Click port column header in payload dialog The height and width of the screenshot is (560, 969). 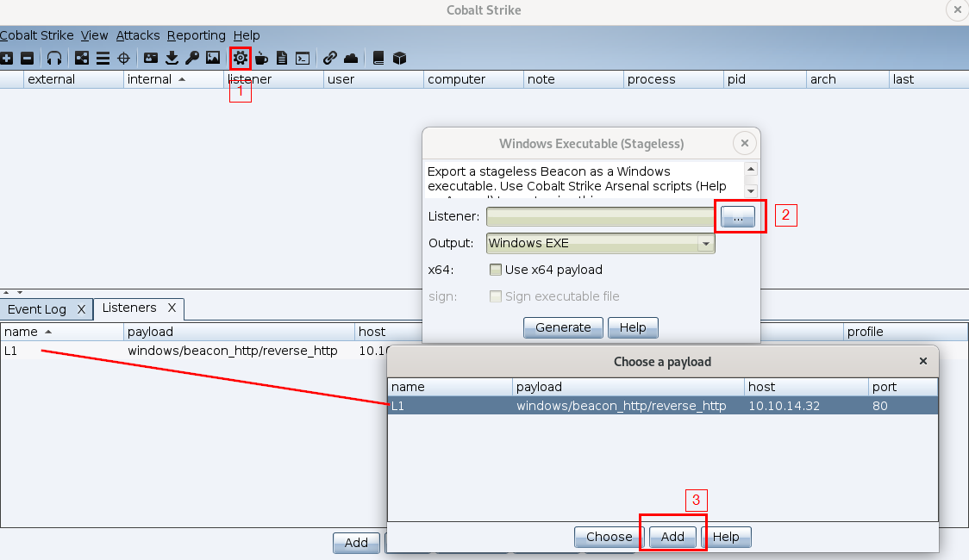[903, 387]
